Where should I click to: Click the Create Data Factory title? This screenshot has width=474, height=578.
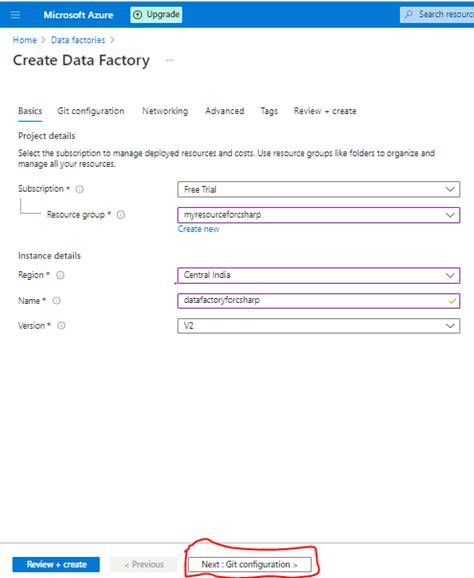click(x=81, y=60)
